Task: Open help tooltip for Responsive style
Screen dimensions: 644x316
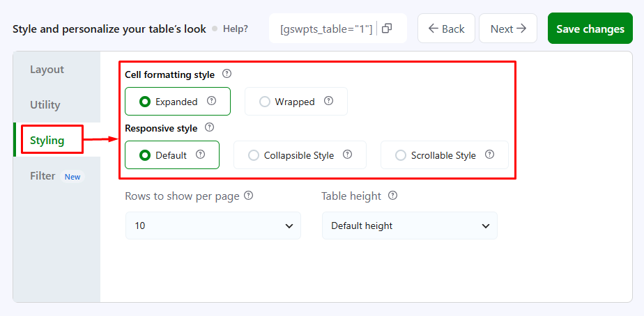Action: (x=210, y=127)
